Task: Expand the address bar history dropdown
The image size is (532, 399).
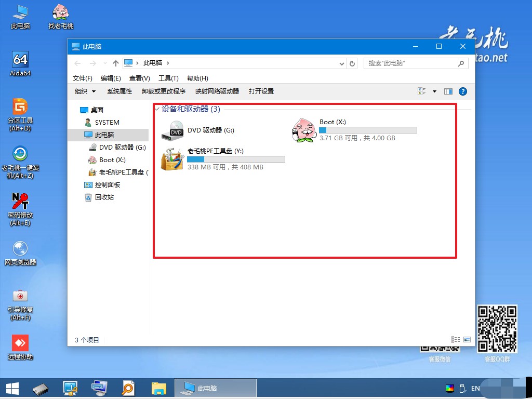Action: [x=342, y=63]
